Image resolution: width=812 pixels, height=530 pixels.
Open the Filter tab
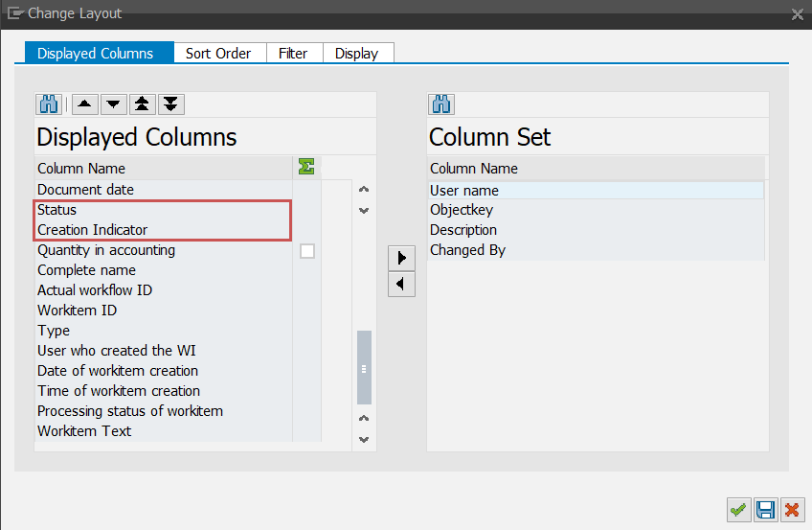[x=293, y=54]
